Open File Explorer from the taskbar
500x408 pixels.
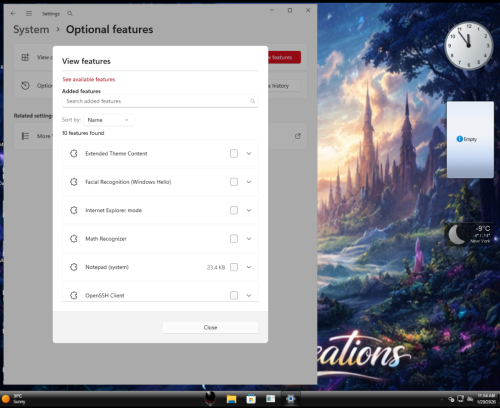pos(231,399)
